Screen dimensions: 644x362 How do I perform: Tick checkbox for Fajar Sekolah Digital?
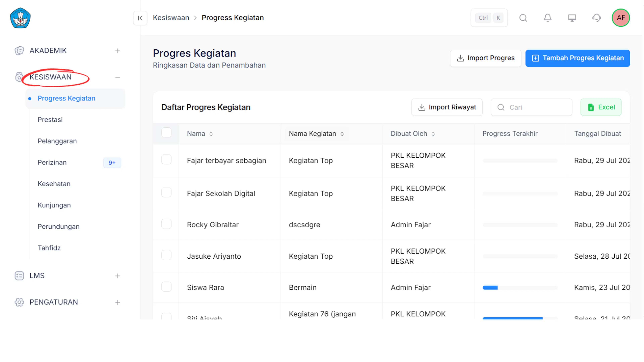pos(166,192)
